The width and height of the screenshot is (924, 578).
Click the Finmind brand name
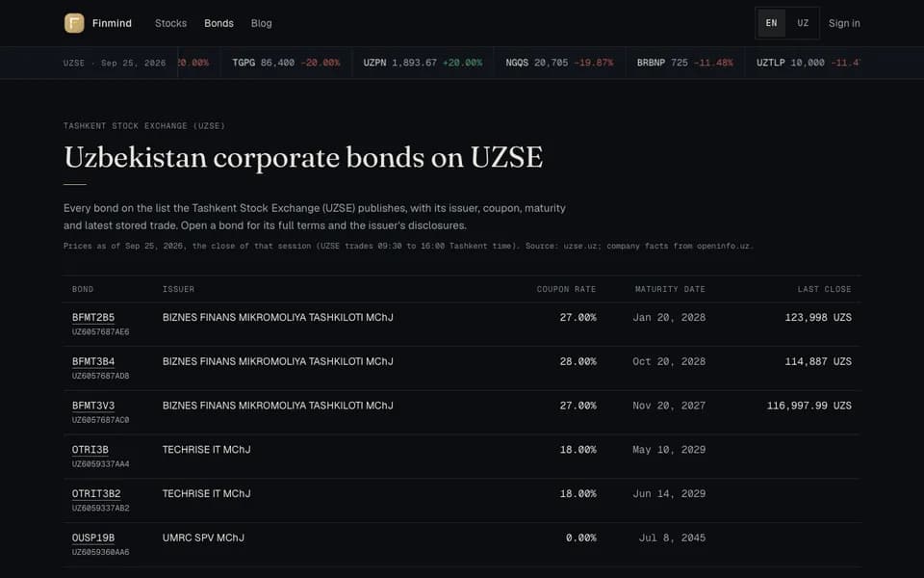tap(112, 23)
